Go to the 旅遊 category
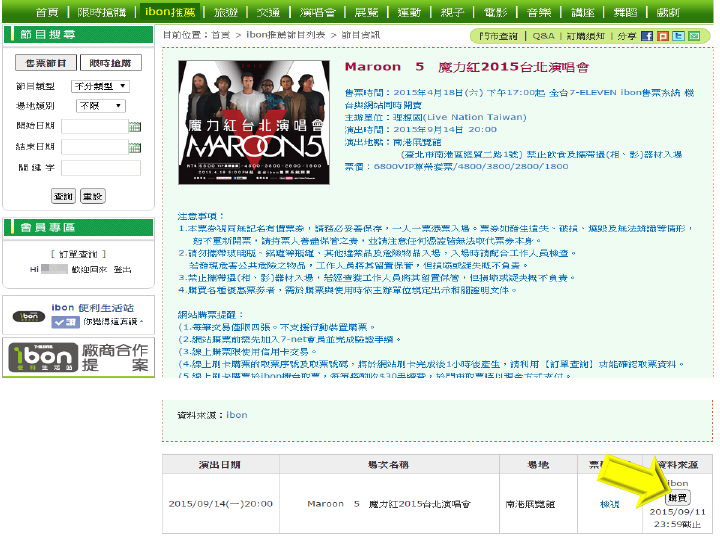 tap(226, 12)
